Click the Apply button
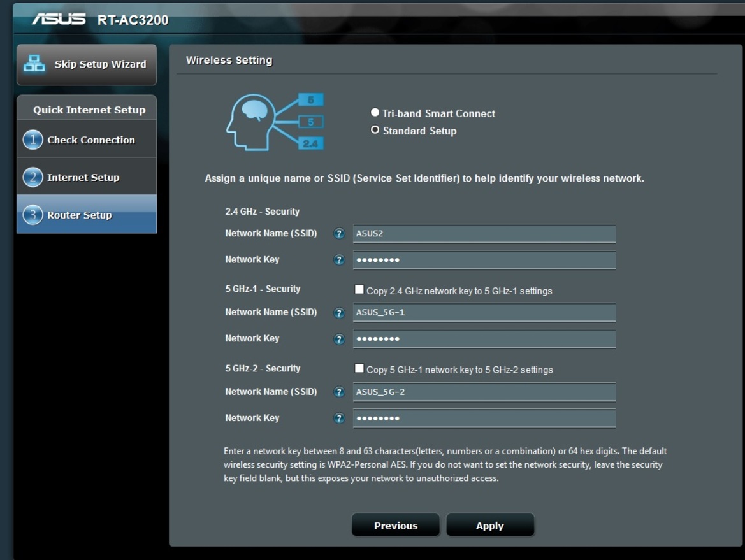 click(490, 526)
